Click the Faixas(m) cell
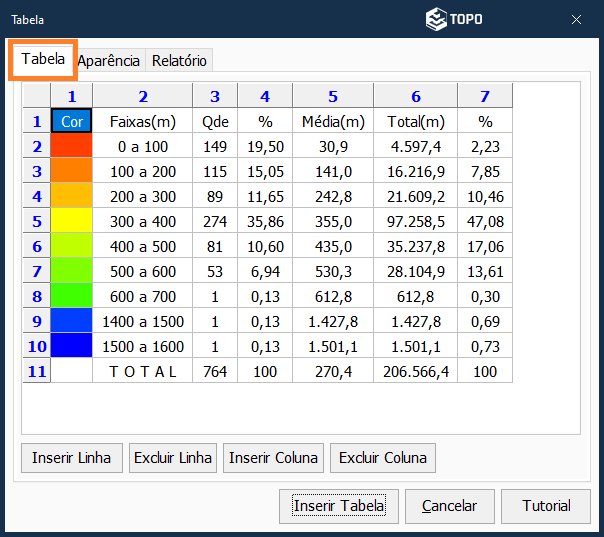This screenshot has height=537, width=604. click(143, 121)
